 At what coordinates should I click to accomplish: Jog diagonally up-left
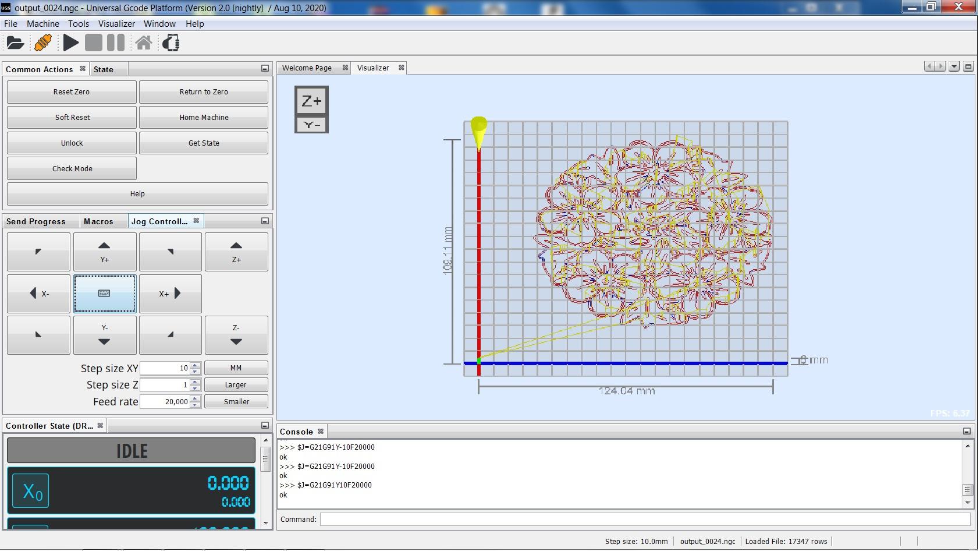pos(39,252)
